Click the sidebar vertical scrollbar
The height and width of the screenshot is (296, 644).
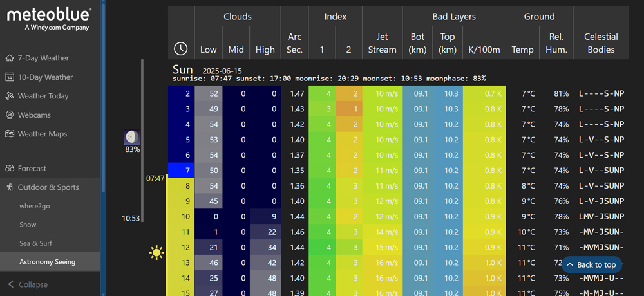tap(104, 97)
